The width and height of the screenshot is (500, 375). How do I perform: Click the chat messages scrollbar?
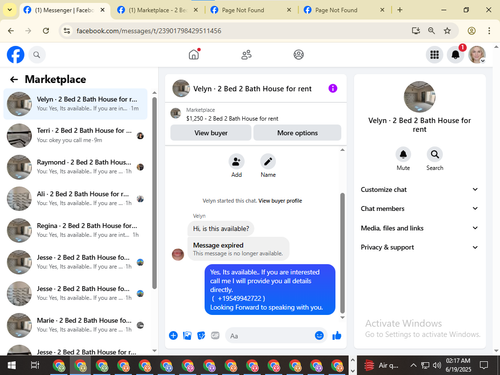tap(342, 253)
